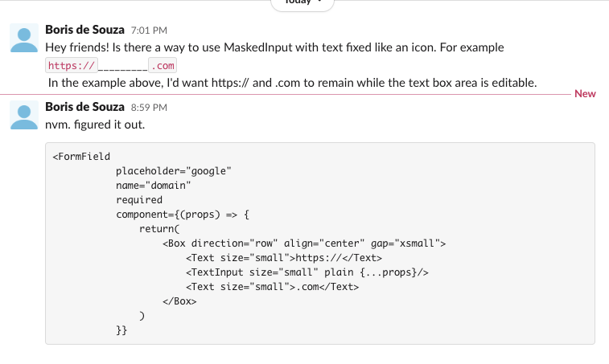Screen dimensions: 609x364
Task: Click the <Box direction="row" code line
Action: 304,243
